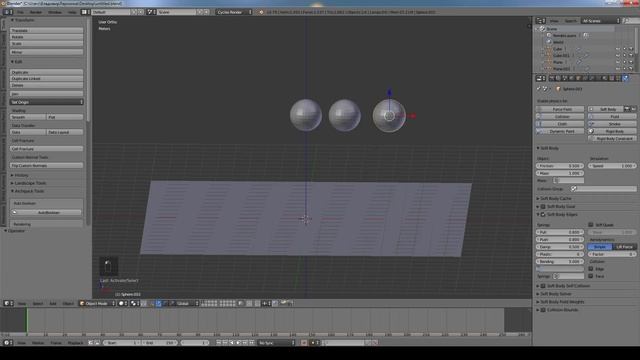Click the World icon in outliner
The height and width of the screenshot is (360, 640).
tap(549, 42)
